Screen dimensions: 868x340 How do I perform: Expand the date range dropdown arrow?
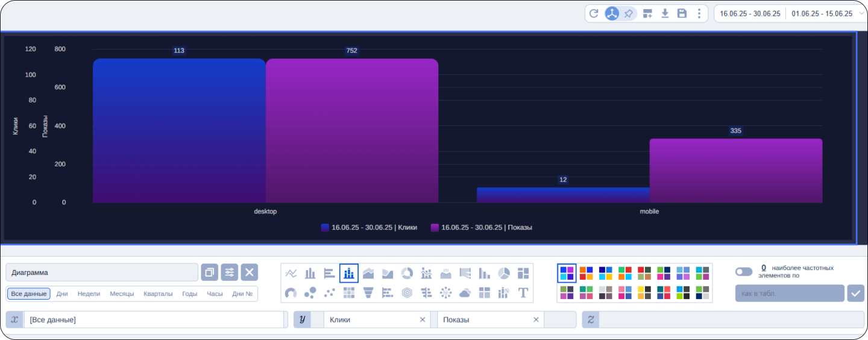(859, 13)
